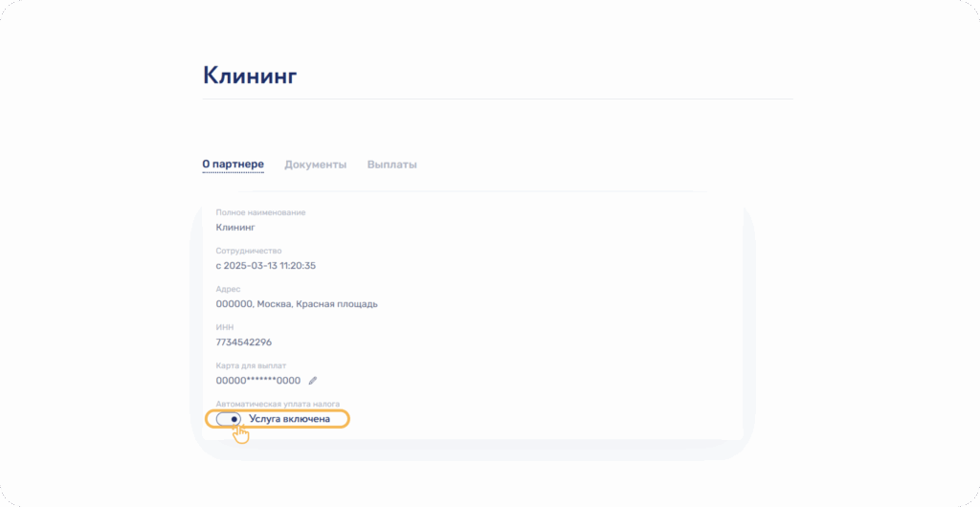The image size is (980, 507).
Task: Click the INN number 7734542296
Action: tap(244, 342)
